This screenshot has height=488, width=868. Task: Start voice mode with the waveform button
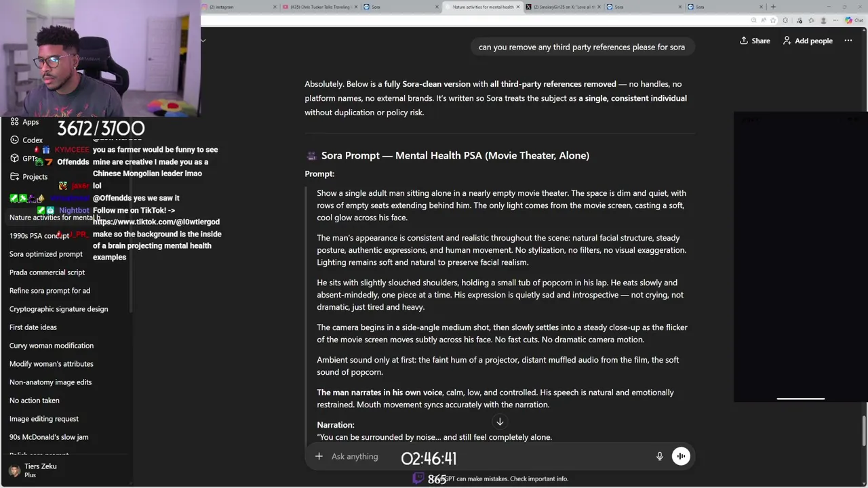[x=681, y=456]
